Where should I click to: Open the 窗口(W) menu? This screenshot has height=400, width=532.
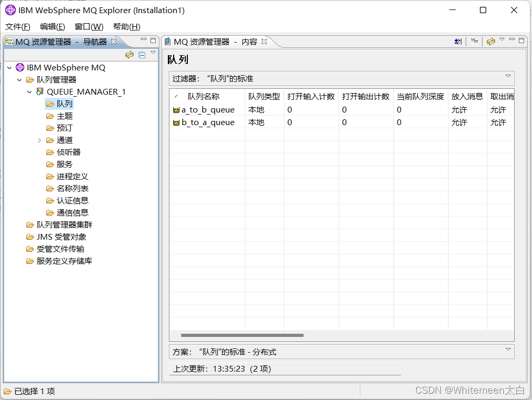coord(89,27)
